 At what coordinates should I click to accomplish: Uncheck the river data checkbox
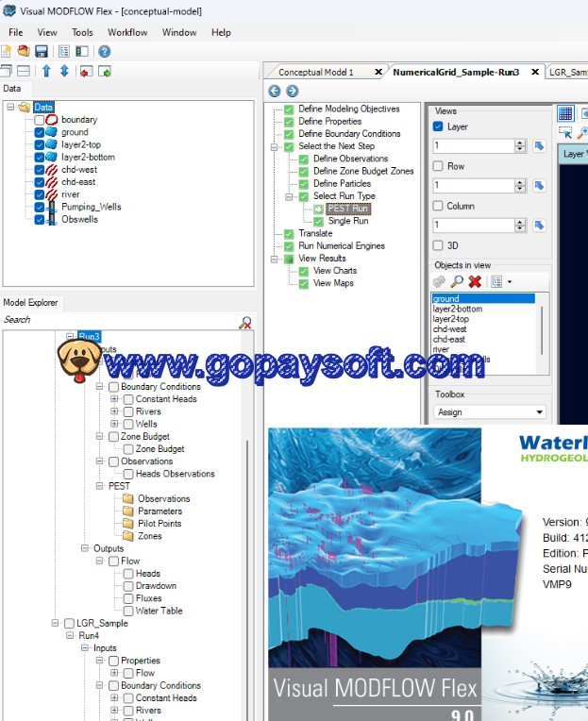tap(40, 194)
